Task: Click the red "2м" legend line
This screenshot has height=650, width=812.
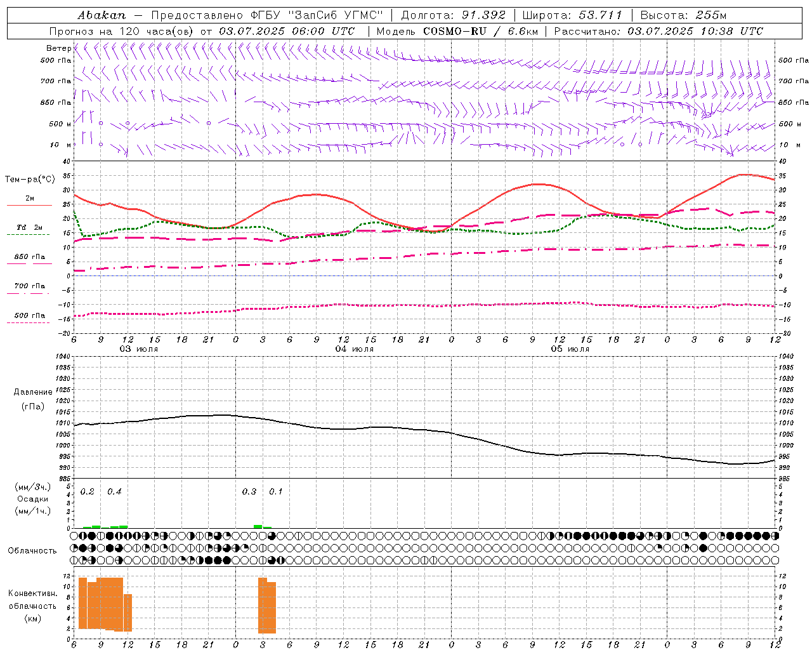Action: [29, 205]
